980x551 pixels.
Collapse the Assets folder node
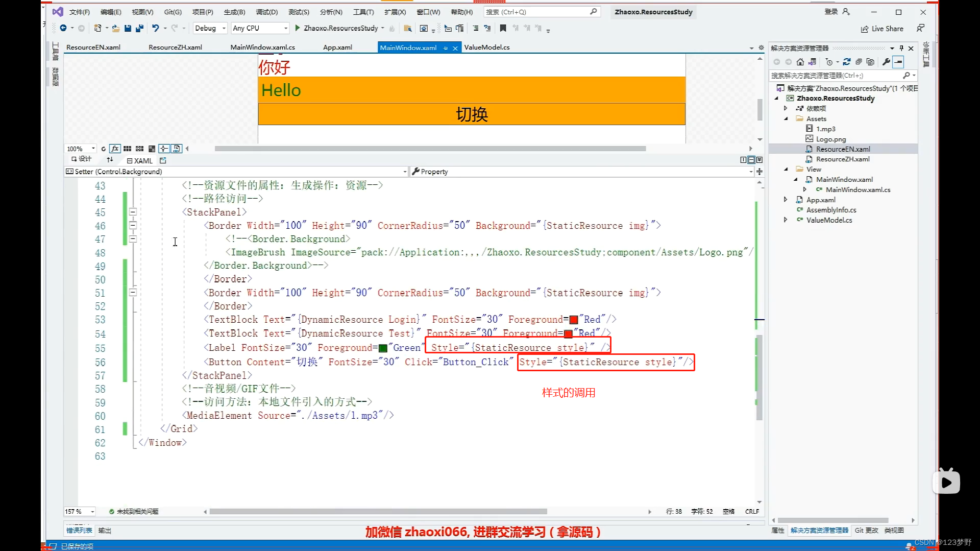coord(786,118)
